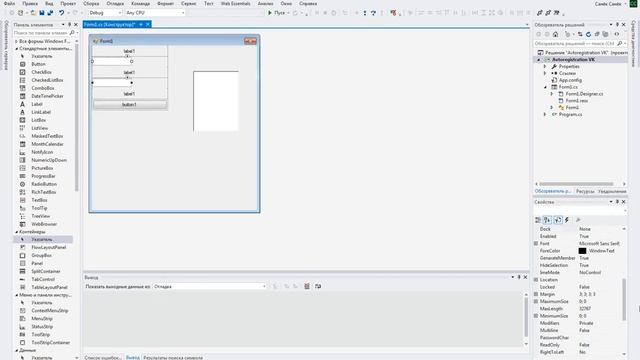This screenshot has width=640, height=360.
Task: Start debugging with the Пуск button
Action: (x=276, y=13)
